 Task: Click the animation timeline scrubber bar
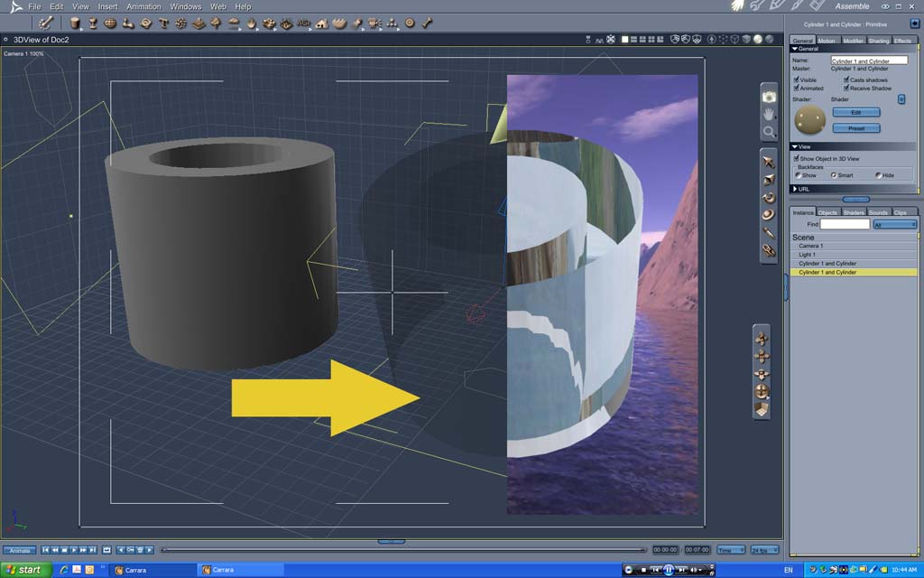point(403,550)
